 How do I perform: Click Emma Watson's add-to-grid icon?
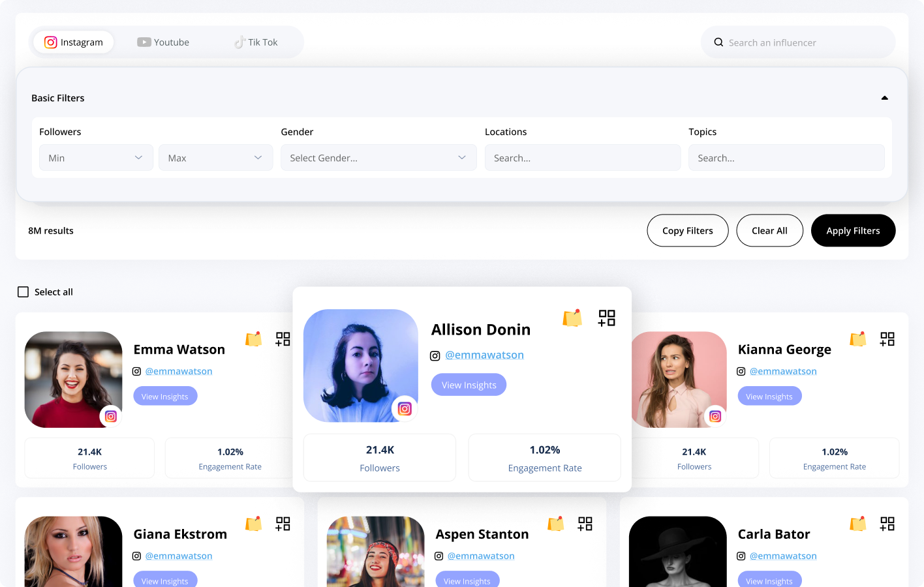[x=283, y=339]
